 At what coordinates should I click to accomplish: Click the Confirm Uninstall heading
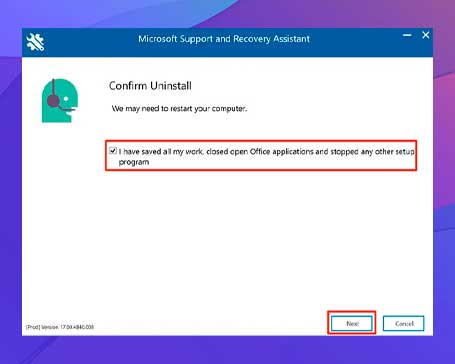pyautogui.click(x=150, y=86)
